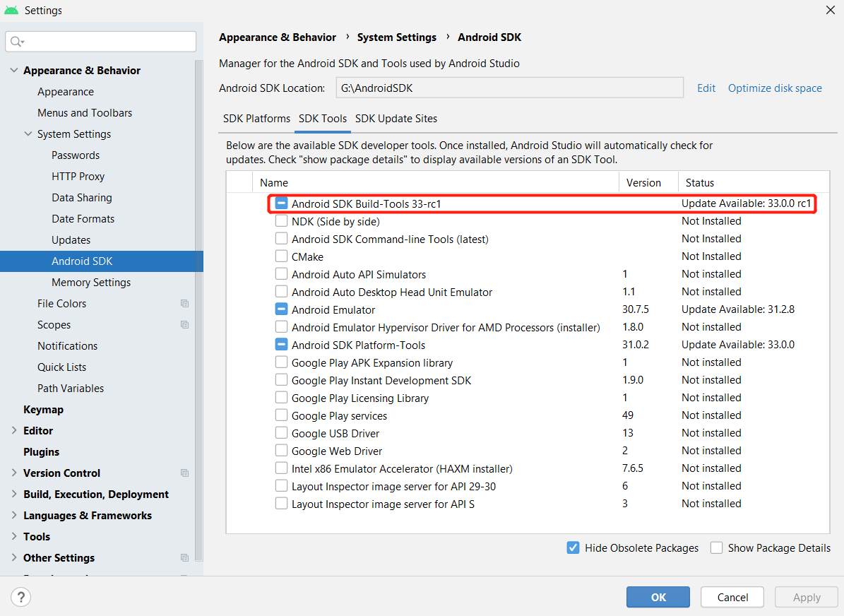The image size is (844, 616).
Task: Click 'Update Available: 31.2.8' status text
Action: tap(738, 309)
